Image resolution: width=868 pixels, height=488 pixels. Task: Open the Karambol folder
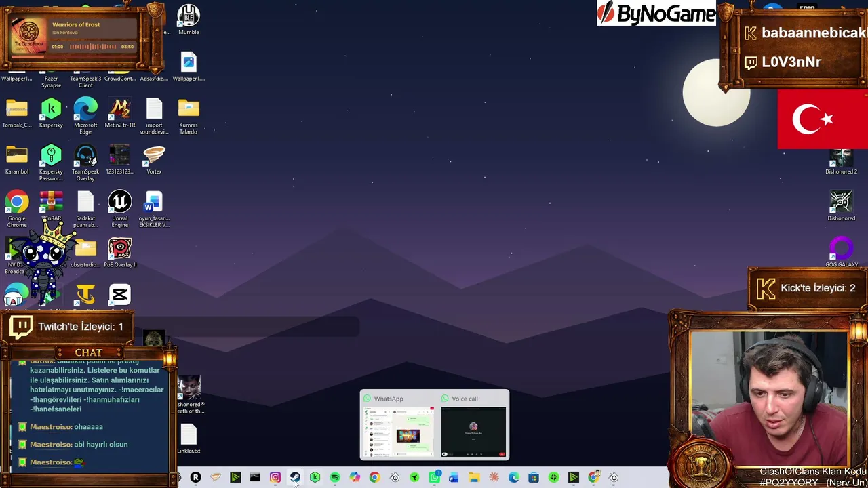tap(17, 159)
